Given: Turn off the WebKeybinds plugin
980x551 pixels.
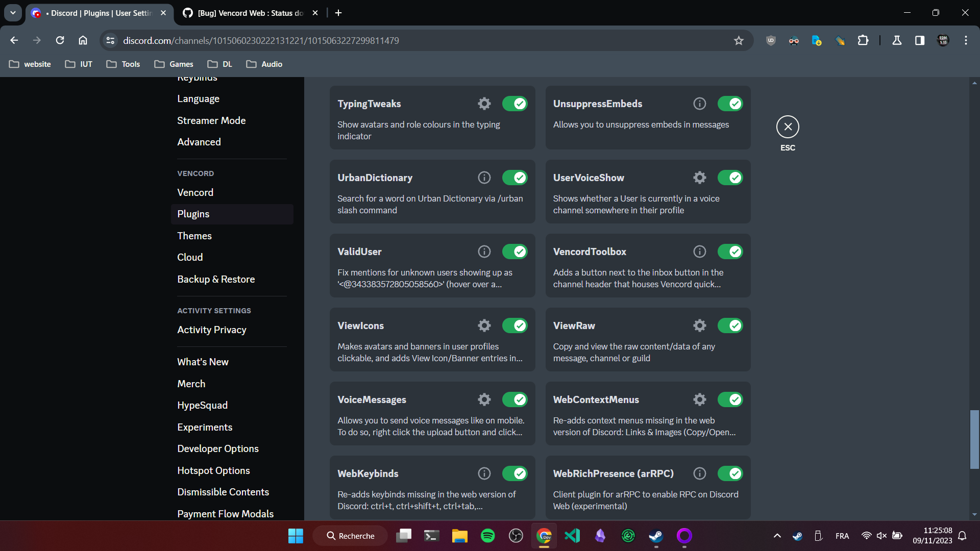Looking at the screenshot, I should coord(515,473).
